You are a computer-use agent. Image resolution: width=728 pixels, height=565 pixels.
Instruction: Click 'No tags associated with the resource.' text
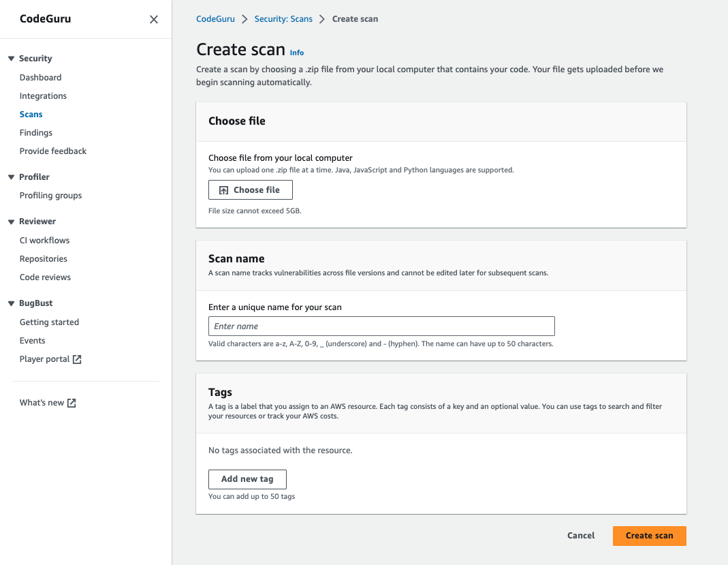pyautogui.click(x=281, y=451)
